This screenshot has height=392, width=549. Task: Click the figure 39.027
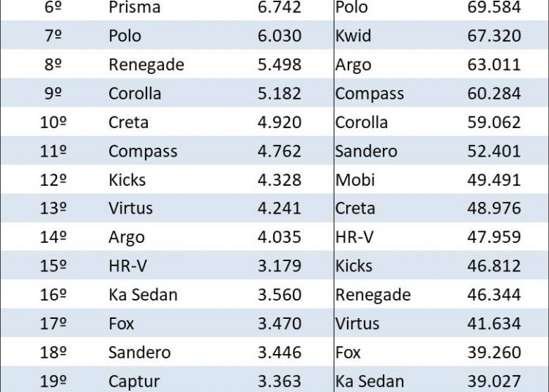pos(494,381)
